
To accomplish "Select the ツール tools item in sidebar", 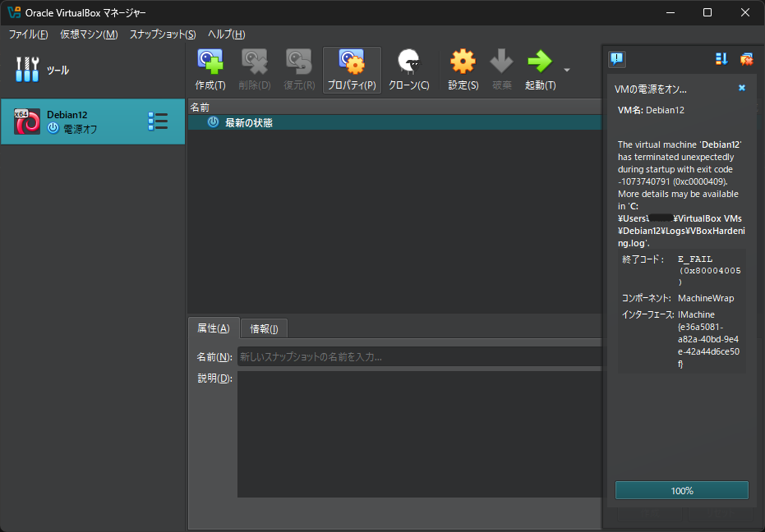I will (x=93, y=70).
